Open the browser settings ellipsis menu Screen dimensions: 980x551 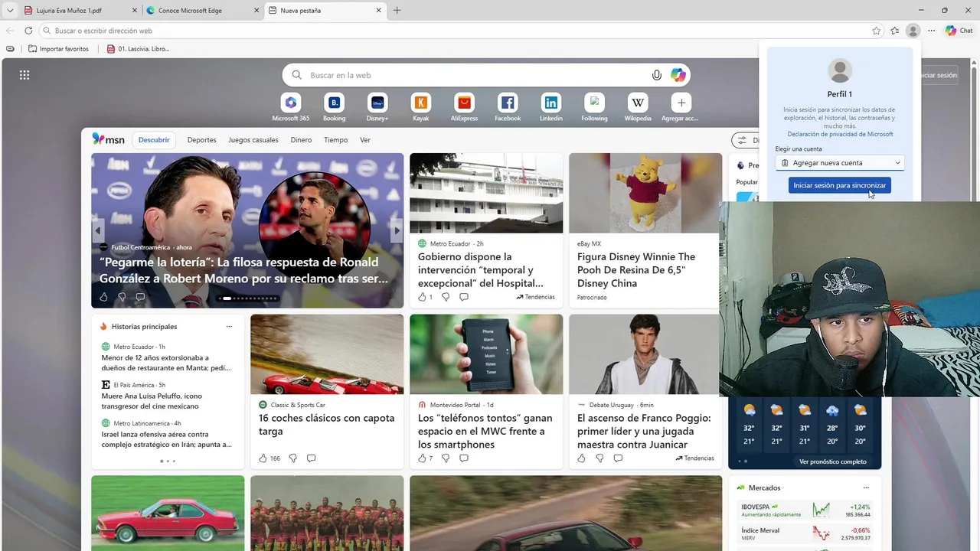(x=931, y=31)
